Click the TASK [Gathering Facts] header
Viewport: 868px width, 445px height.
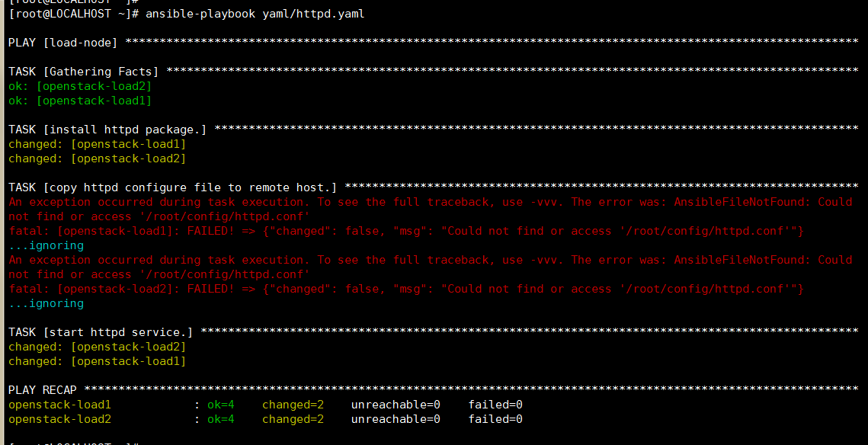84,72
